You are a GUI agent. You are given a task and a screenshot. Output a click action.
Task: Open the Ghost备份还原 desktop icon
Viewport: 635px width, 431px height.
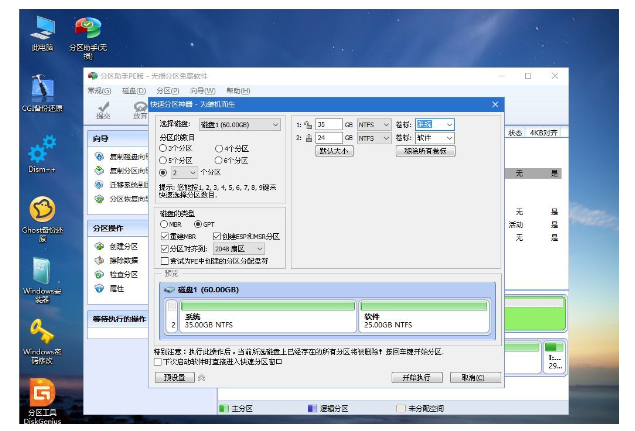[42, 218]
